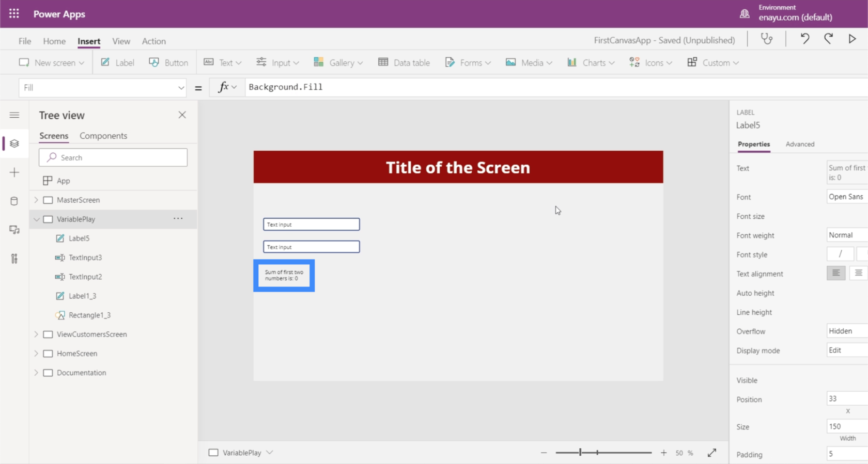This screenshot has width=868, height=464.
Task: Insert a Label control
Action: coord(117,62)
